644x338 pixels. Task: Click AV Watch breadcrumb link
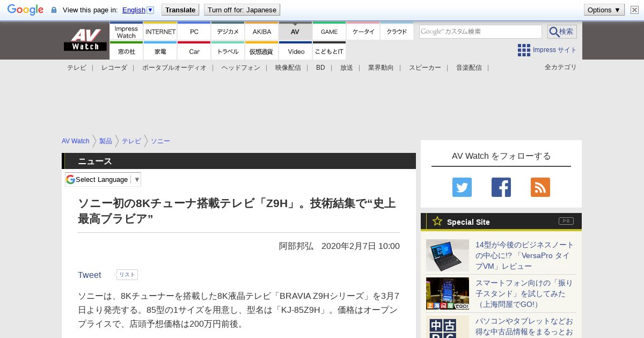click(76, 141)
